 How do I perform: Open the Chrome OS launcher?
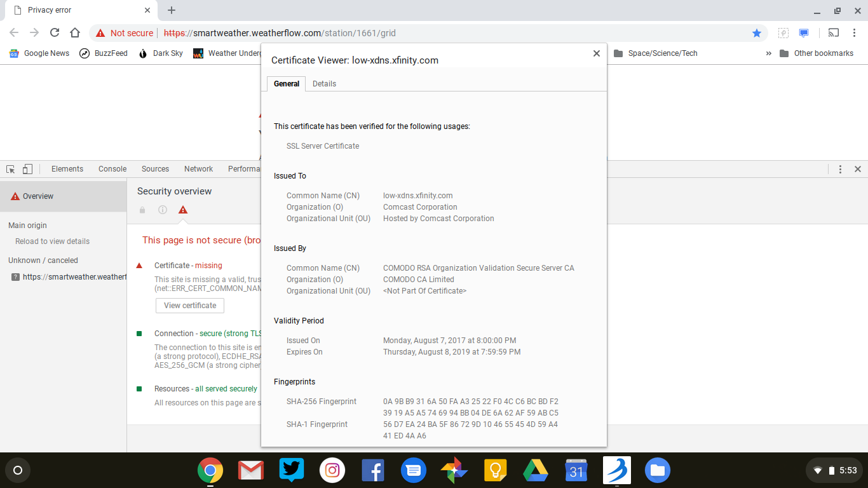18,471
